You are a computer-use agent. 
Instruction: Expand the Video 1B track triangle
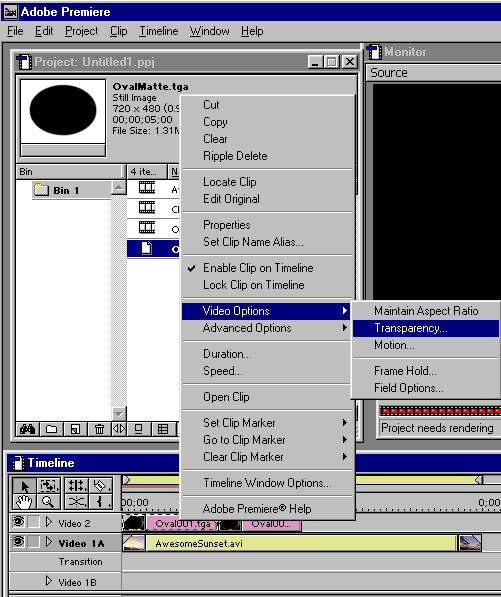tap(49, 581)
